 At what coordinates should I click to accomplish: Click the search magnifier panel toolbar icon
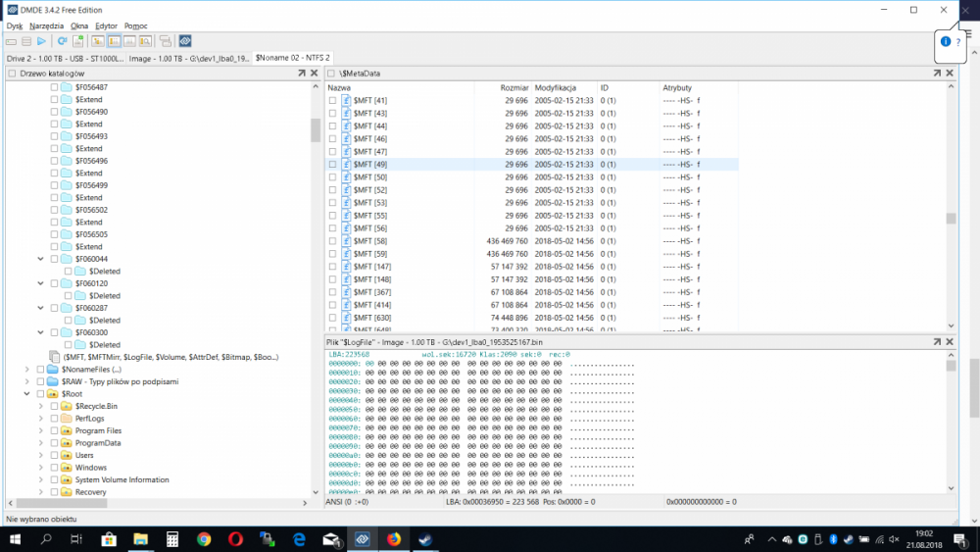146,41
